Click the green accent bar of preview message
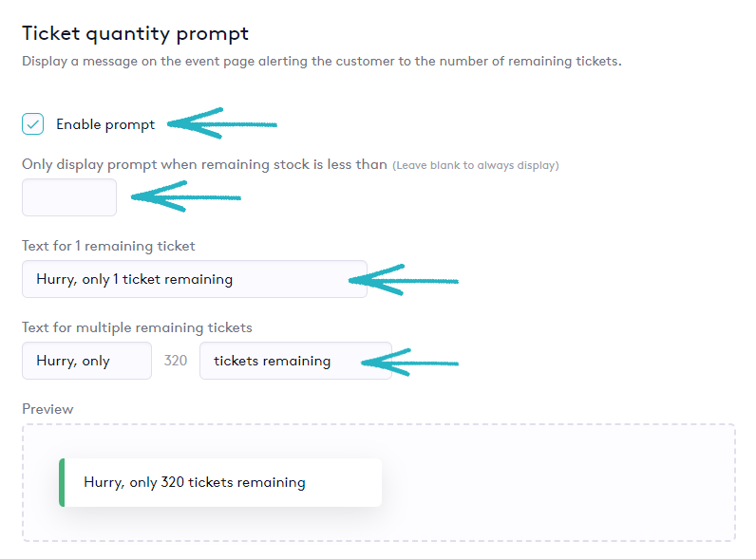Viewport: 756px width, 559px height. coord(62,482)
